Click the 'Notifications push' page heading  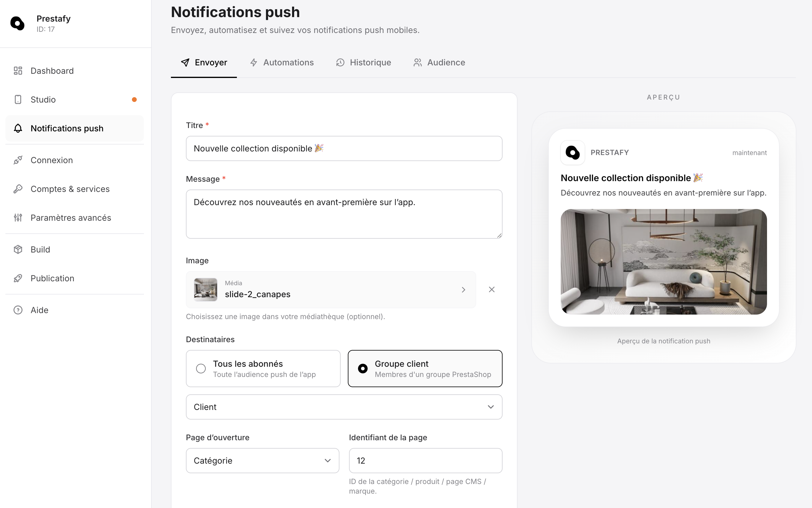click(235, 12)
